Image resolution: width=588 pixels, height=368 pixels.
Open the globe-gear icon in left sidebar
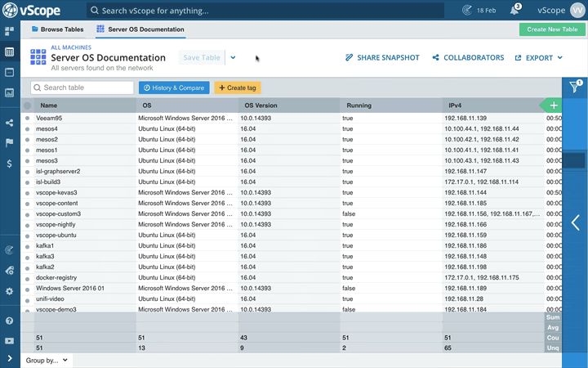(9, 271)
